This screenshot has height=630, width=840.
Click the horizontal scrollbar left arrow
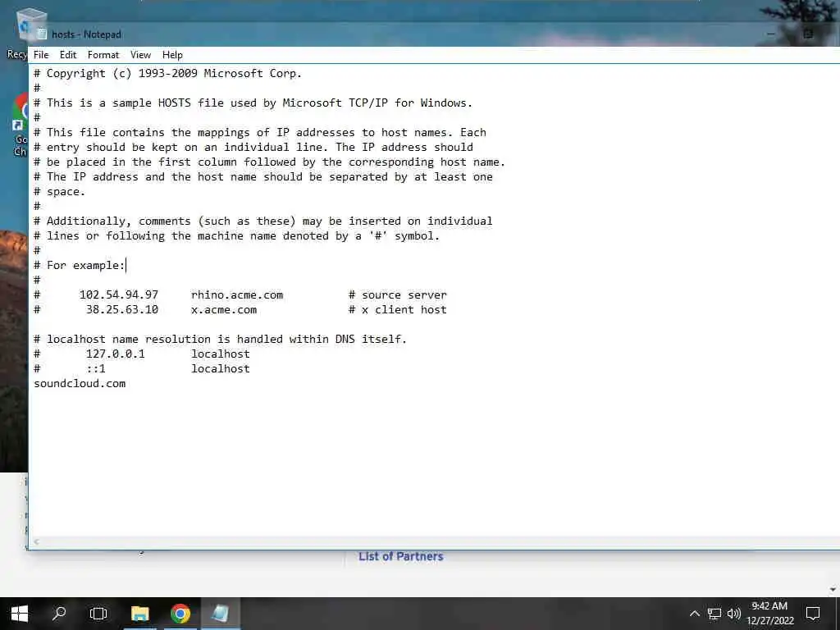(36, 541)
